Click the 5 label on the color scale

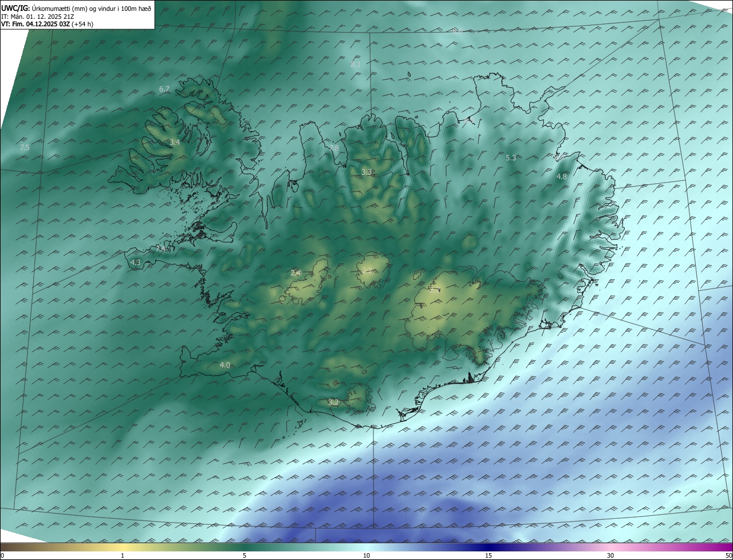coord(245,556)
